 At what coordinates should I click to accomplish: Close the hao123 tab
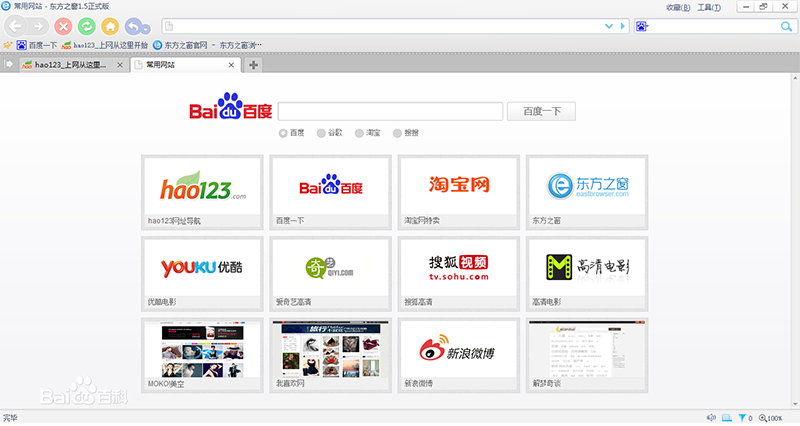pos(120,65)
